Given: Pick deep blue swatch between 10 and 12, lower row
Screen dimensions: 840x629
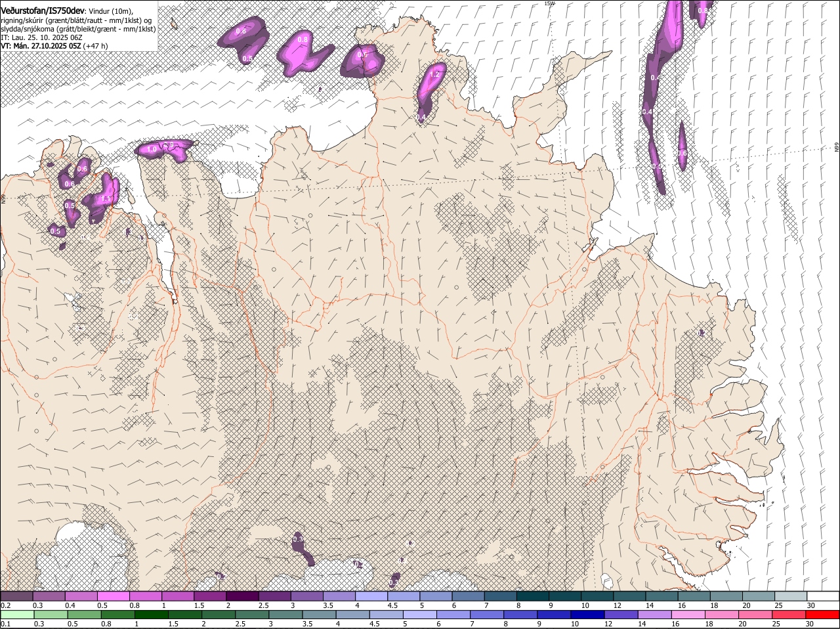Looking at the screenshot, I should 588,615.
